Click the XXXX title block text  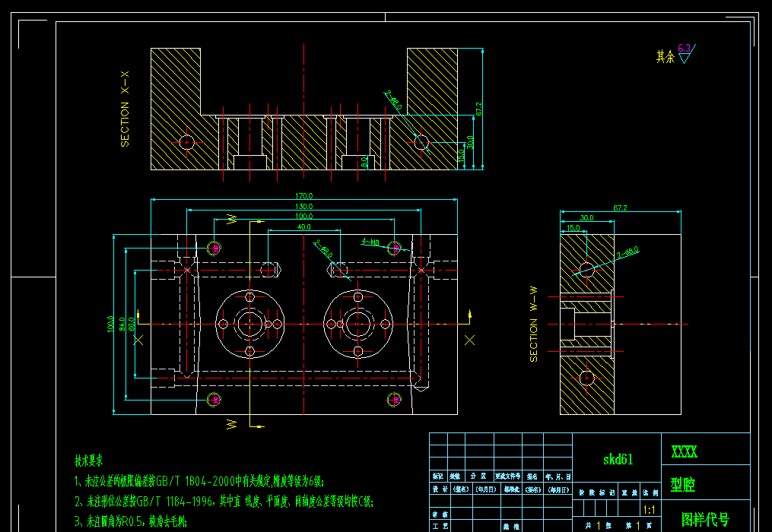coord(685,451)
